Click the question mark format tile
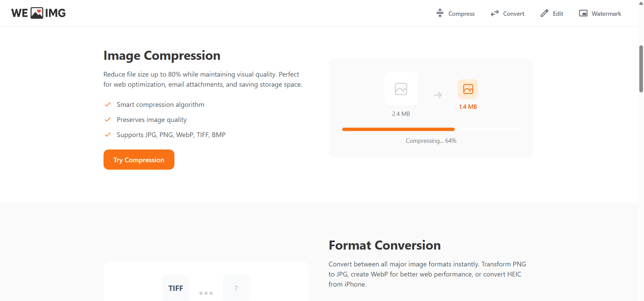Viewport: 644px width, 301px height. (236, 288)
